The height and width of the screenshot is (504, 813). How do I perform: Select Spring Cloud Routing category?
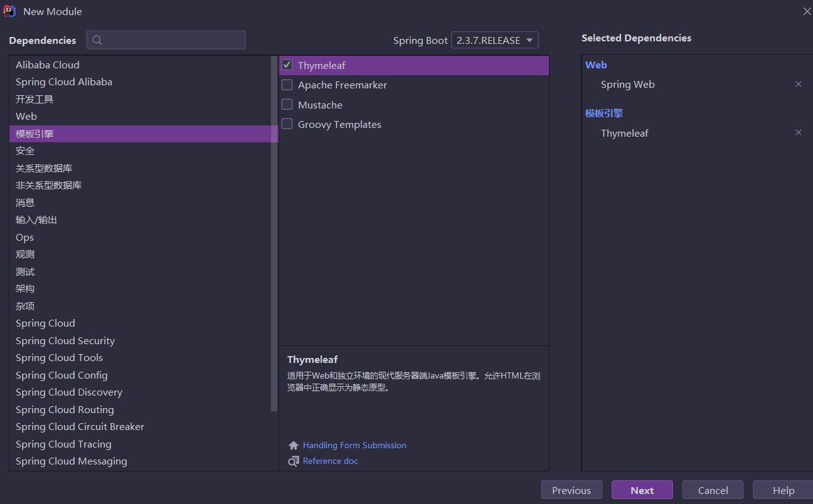[140, 409]
